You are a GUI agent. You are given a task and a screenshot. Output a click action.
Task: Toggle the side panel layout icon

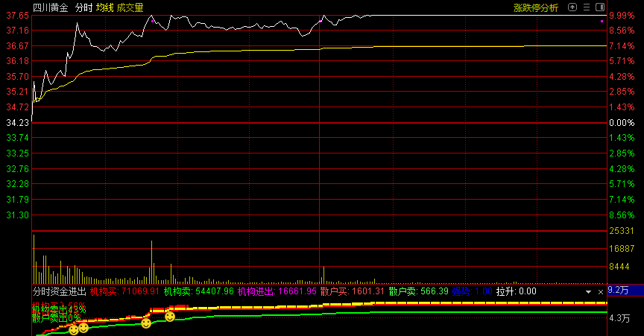point(602,7)
